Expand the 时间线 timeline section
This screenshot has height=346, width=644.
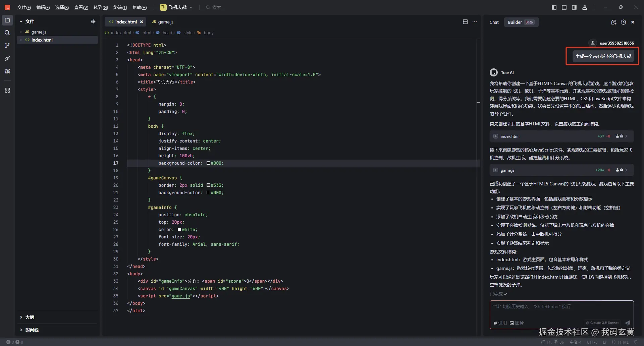pos(32,330)
